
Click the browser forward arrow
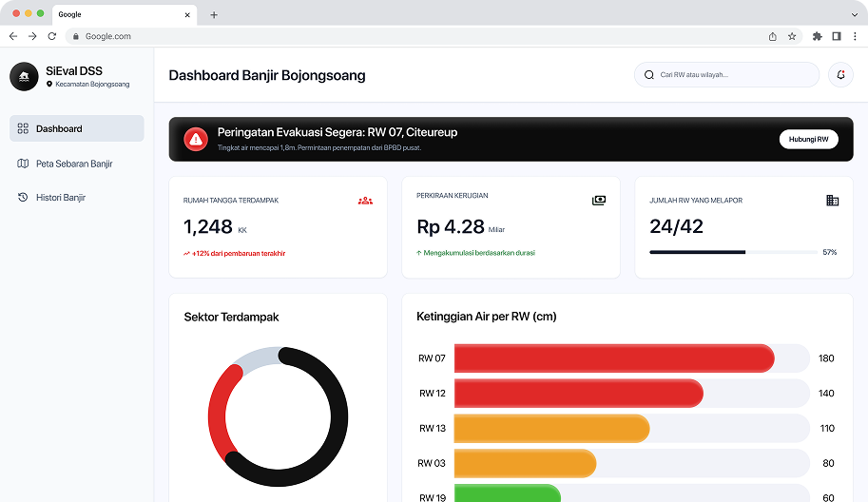(32, 36)
